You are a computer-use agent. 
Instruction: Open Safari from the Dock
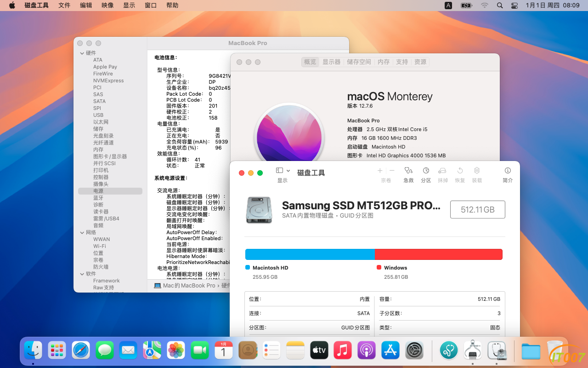point(81,351)
